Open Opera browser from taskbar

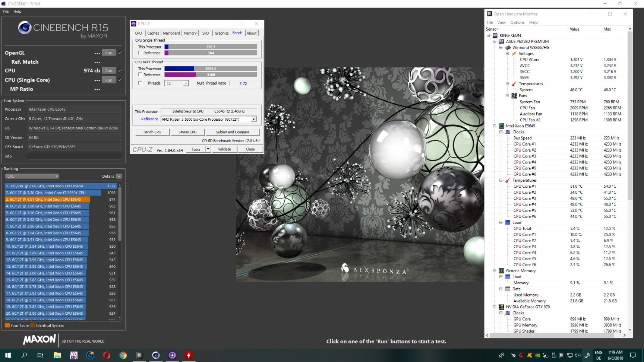click(107, 355)
